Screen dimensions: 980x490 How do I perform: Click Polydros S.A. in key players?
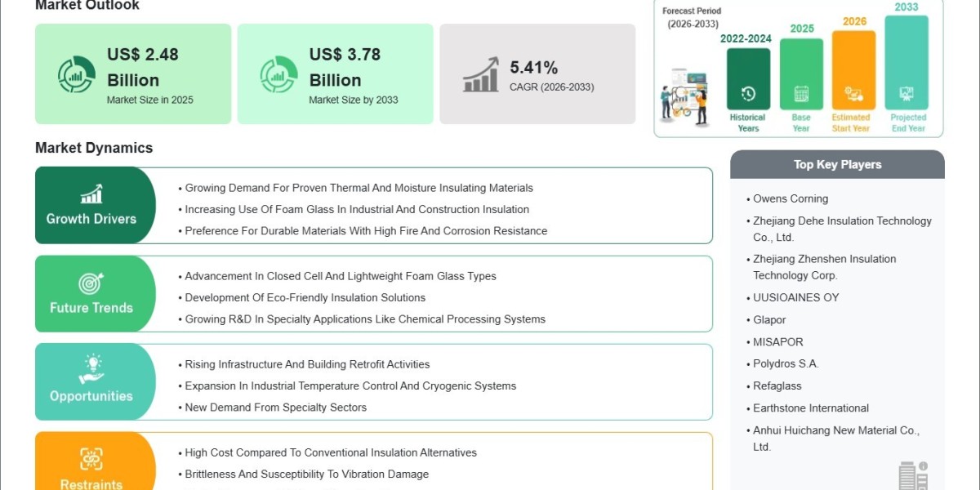tap(786, 363)
